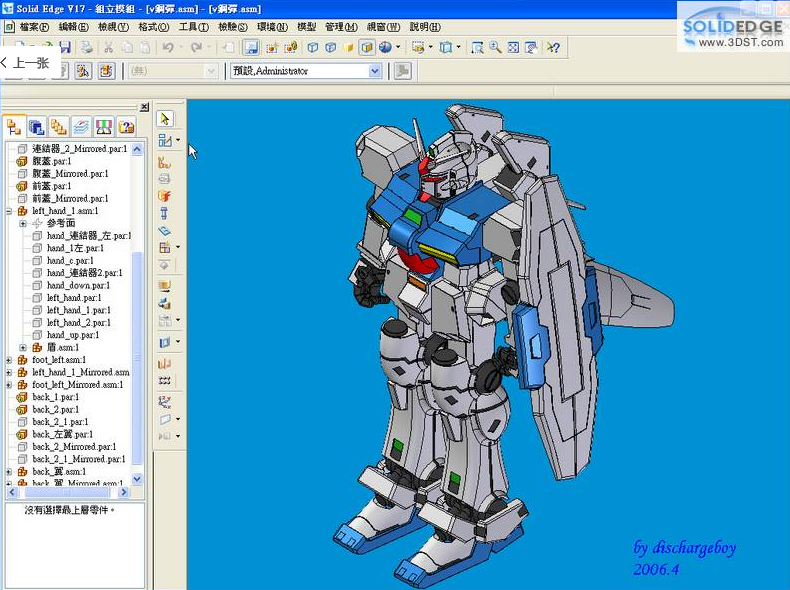790x590 pixels.
Task: Open the greyed (無) combo box
Action: [172, 71]
